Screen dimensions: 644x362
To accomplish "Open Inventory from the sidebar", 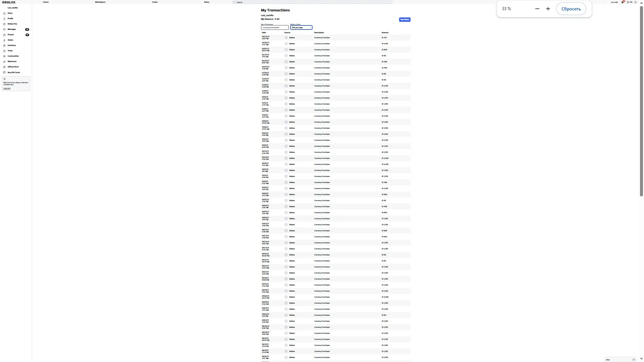I will tap(12, 45).
